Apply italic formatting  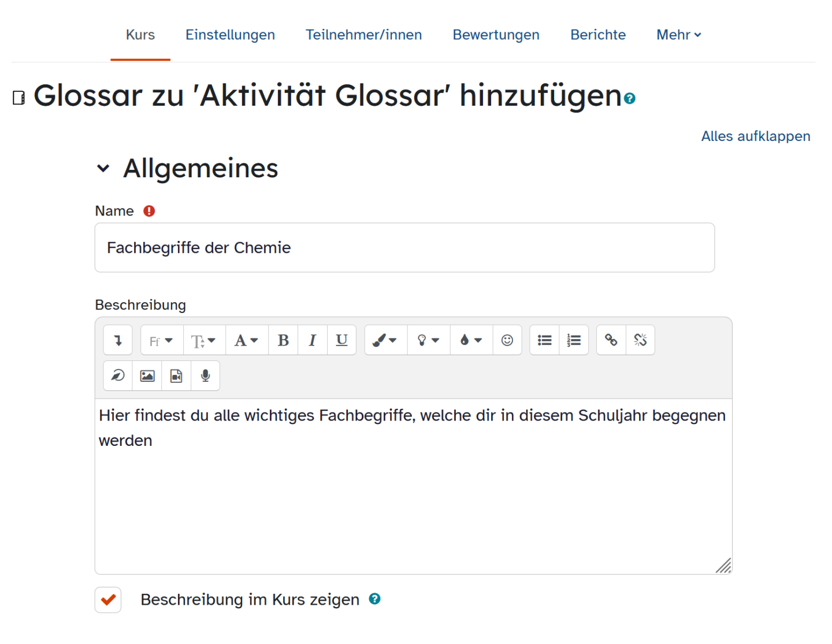pyautogui.click(x=312, y=340)
